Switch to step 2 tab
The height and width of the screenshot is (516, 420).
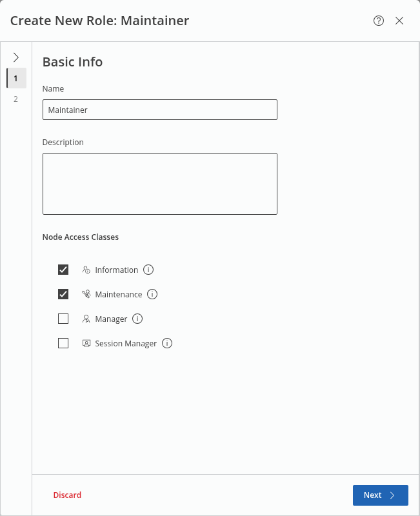[16, 99]
